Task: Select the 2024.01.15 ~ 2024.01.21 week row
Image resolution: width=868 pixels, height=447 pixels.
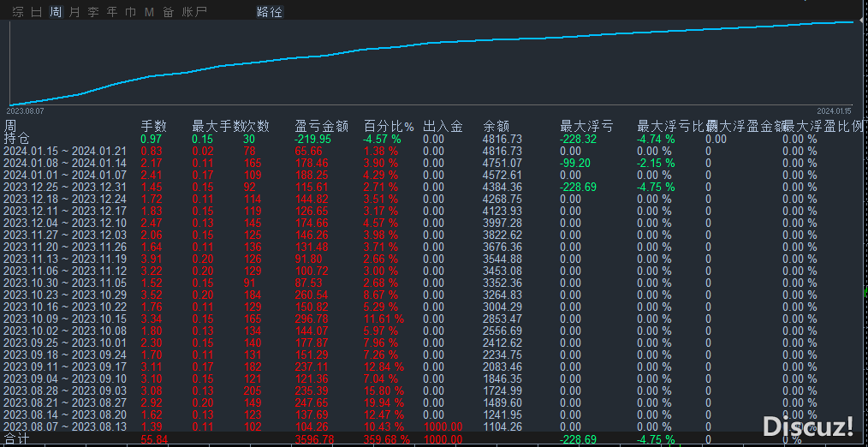Action: pyautogui.click(x=65, y=152)
